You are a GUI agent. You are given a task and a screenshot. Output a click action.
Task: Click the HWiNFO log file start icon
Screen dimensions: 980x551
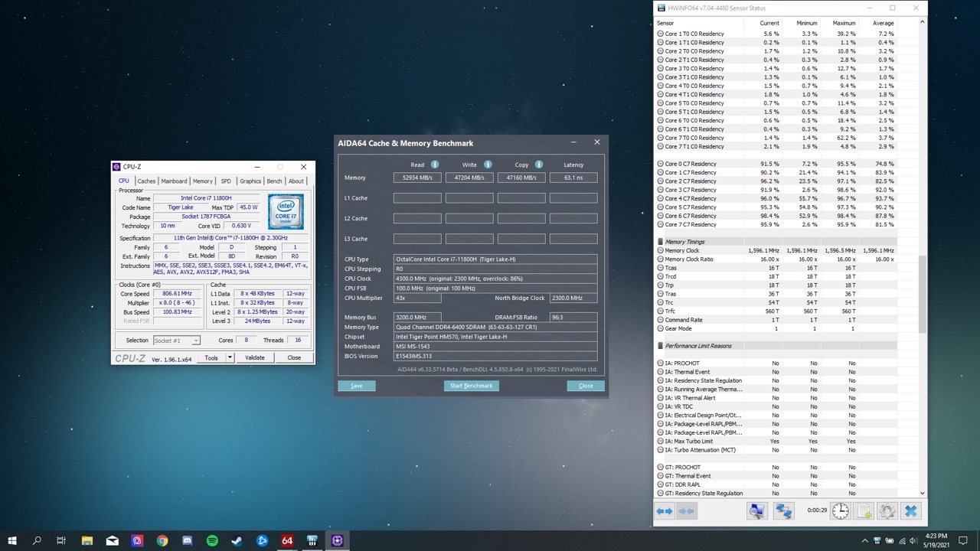click(864, 511)
